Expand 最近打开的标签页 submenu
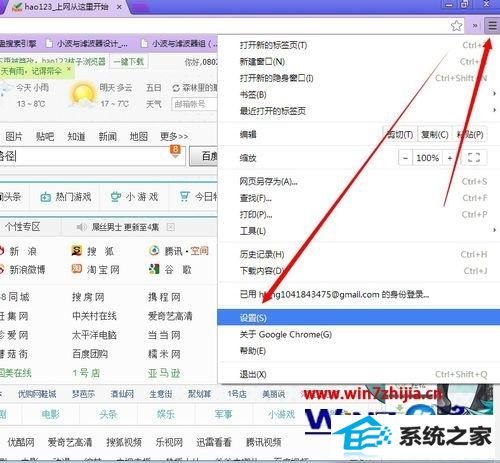The width and height of the screenshot is (500, 463). [x=359, y=111]
